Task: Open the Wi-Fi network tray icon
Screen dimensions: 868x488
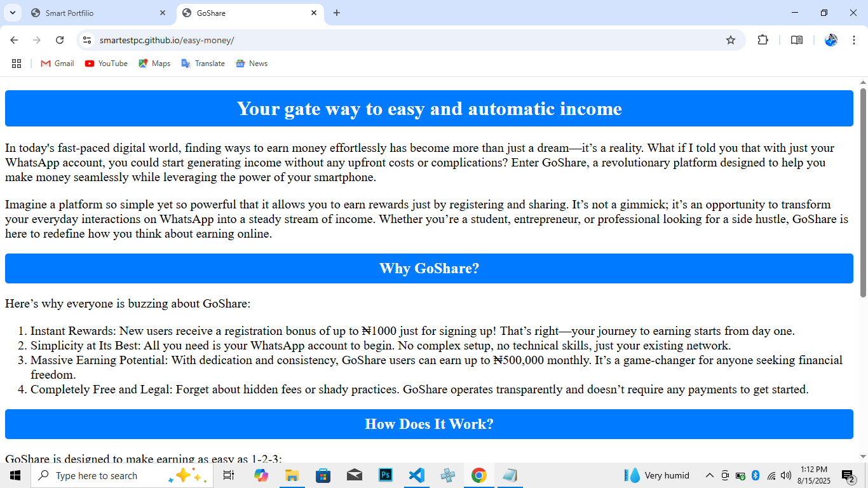Action: (771, 475)
